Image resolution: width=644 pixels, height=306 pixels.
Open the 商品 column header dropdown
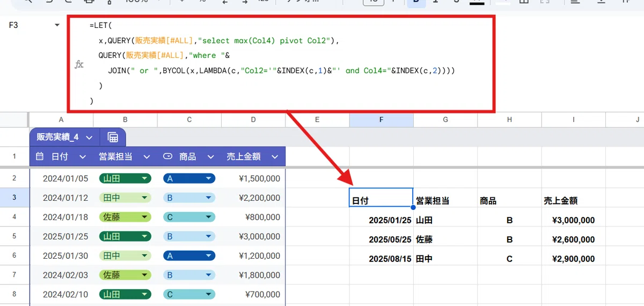tap(210, 157)
